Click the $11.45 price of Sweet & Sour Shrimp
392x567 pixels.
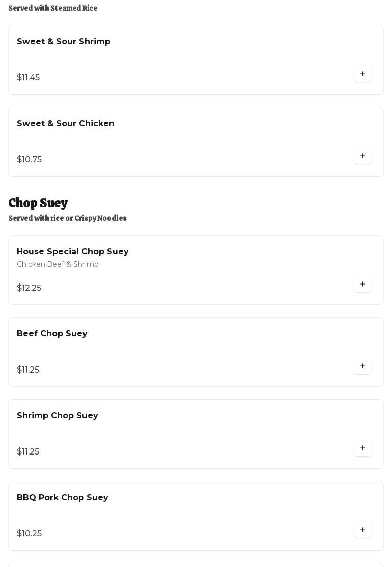click(29, 78)
